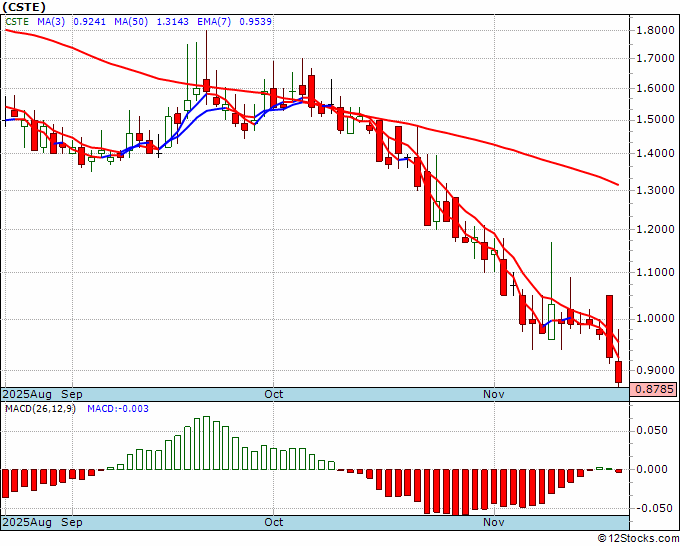Screen dimensions: 680x546
Task: Click the 1.3143 MA(50) value readout
Action: [x=172, y=21]
